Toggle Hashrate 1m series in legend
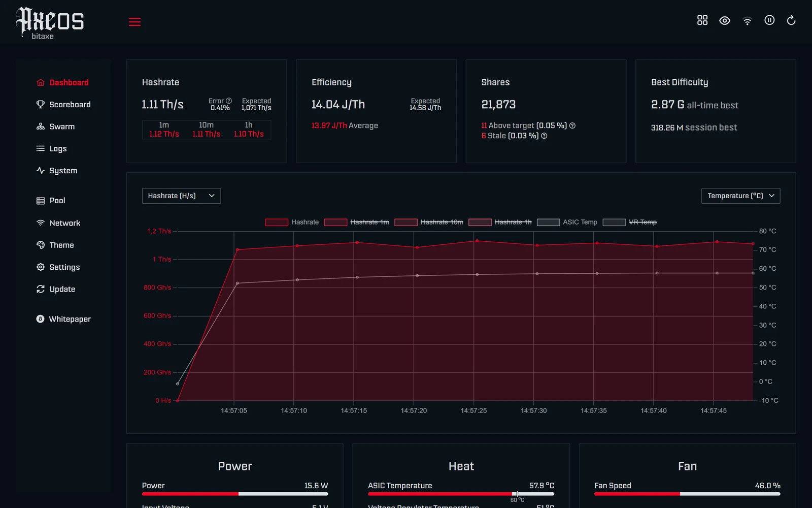 coord(357,222)
